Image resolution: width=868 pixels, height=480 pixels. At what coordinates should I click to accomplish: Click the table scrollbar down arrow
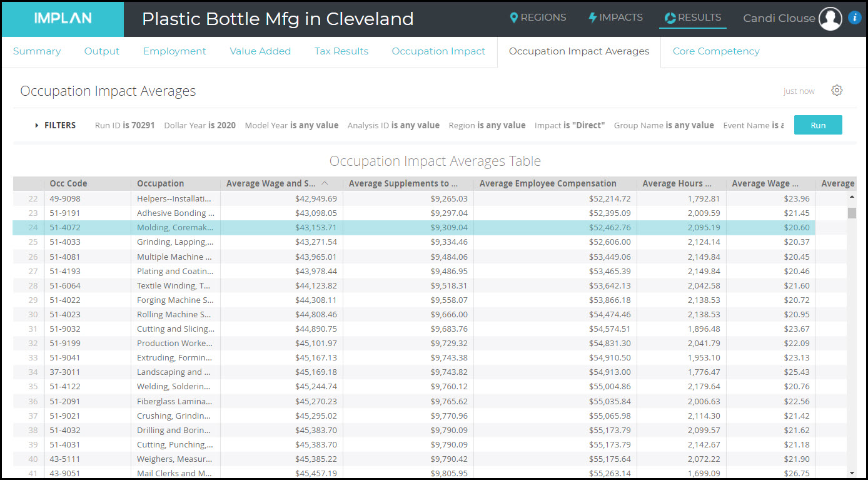[x=852, y=473]
